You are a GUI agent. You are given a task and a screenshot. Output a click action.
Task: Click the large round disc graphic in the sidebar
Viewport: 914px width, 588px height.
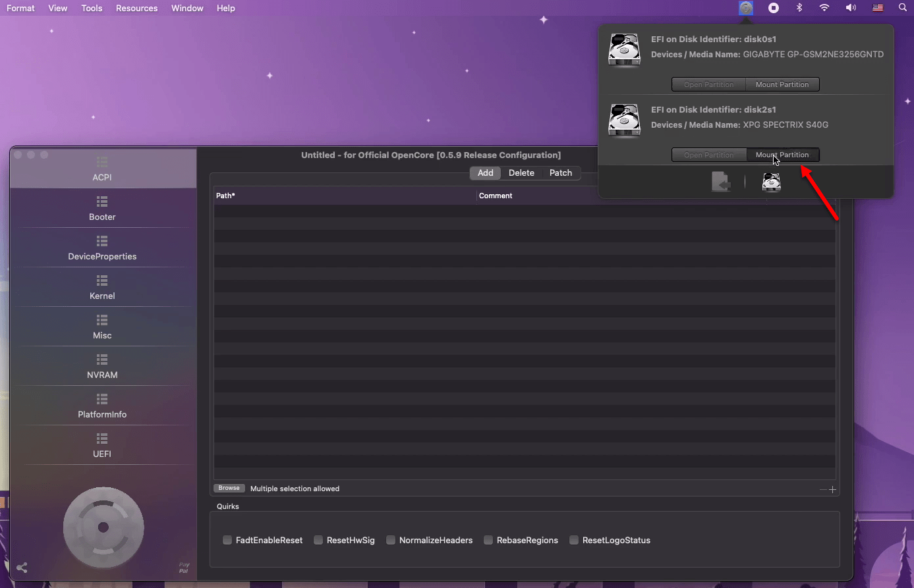pos(103,527)
